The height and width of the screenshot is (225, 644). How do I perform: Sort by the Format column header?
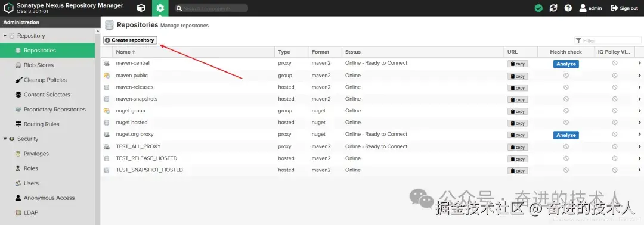point(325,52)
